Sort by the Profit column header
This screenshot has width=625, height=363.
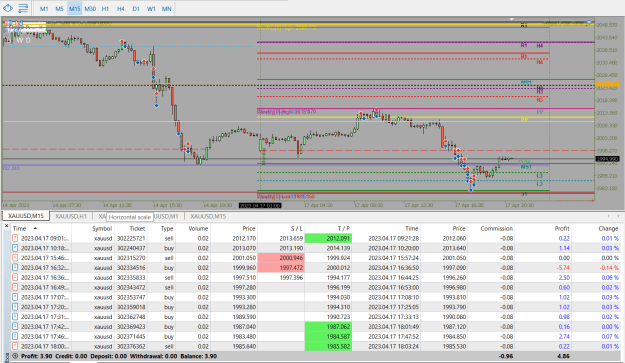562,228
